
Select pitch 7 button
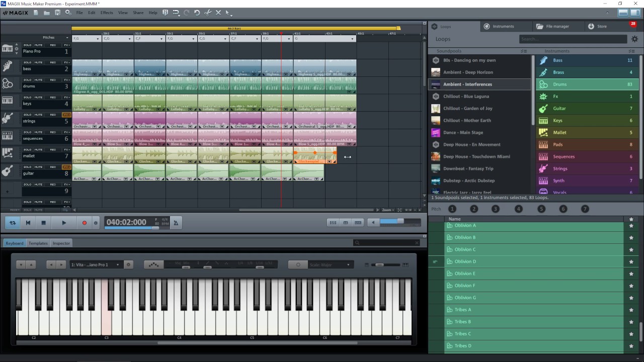[x=585, y=209]
